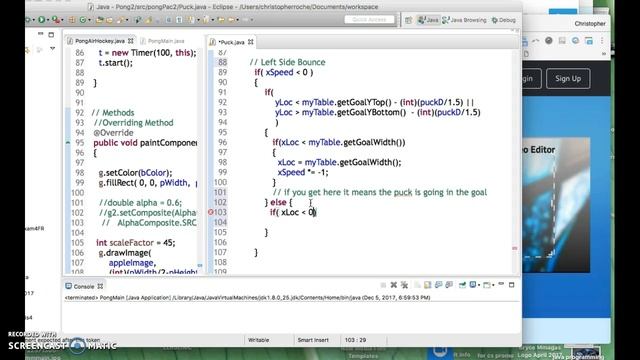Image resolution: width=640 pixels, height=360 pixels.
Task: Switch to the Java perspective
Action: 428,20
